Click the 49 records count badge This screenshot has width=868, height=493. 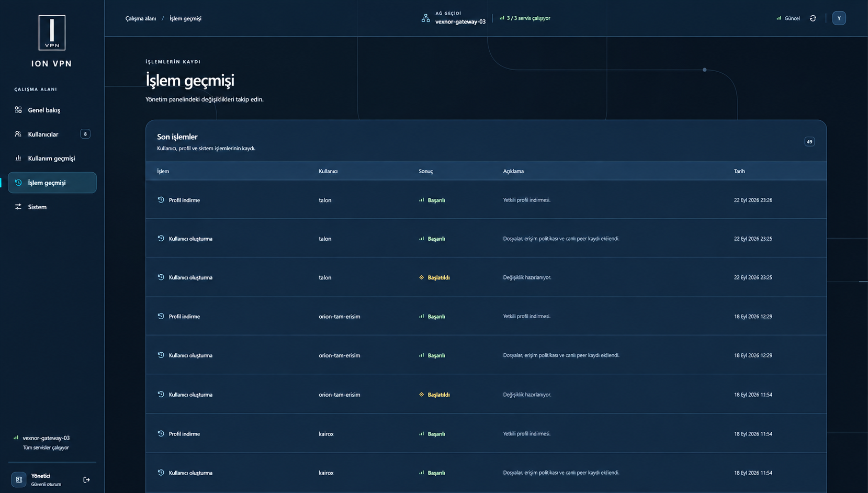click(x=809, y=141)
